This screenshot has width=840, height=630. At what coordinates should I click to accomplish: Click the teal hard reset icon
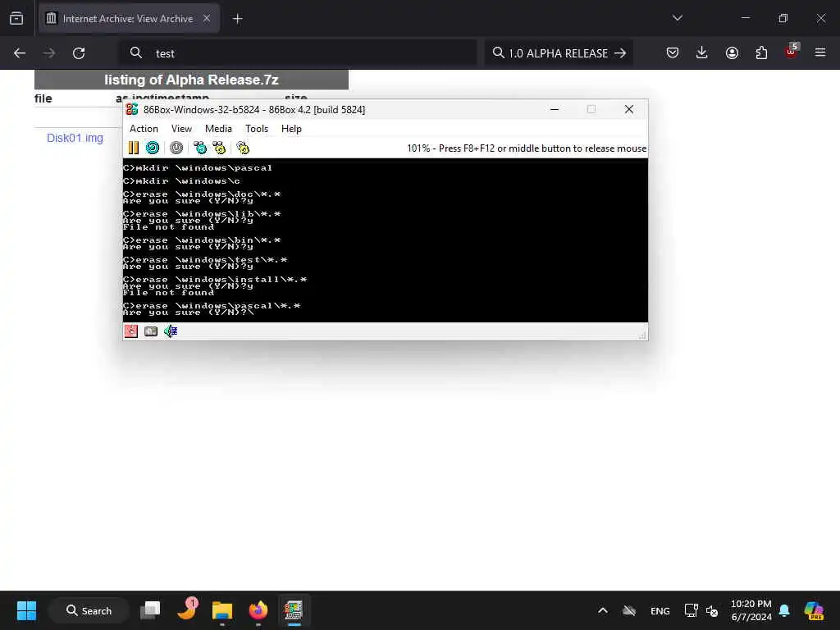pos(153,148)
